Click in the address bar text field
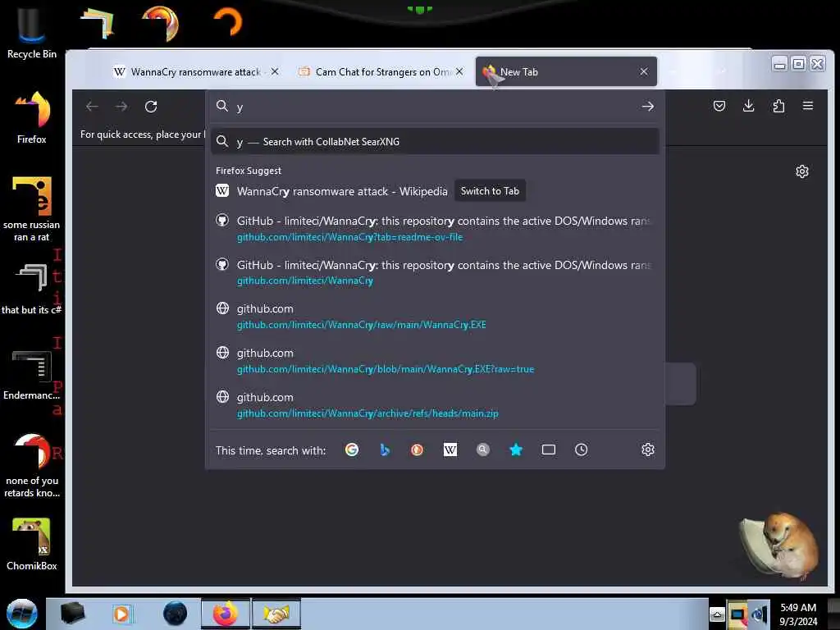Screen dimensions: 840x630 click(434, 107)
